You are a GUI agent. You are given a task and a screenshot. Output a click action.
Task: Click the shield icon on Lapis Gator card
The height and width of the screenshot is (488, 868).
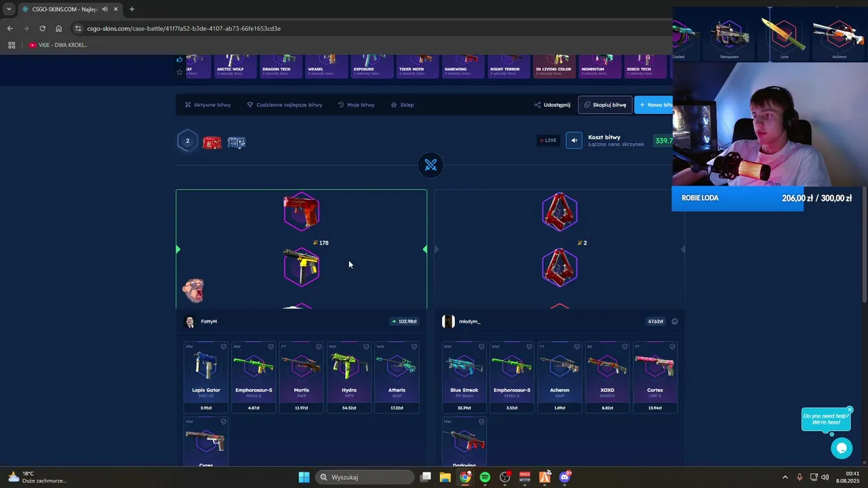point(223,347)
